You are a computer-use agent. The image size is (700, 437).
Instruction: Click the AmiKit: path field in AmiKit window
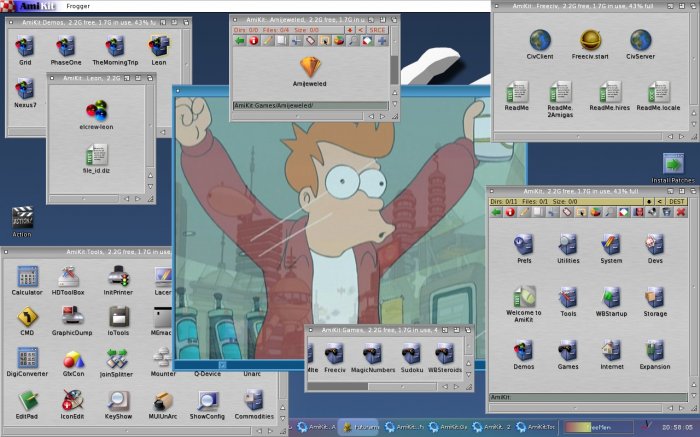[588, 397]
